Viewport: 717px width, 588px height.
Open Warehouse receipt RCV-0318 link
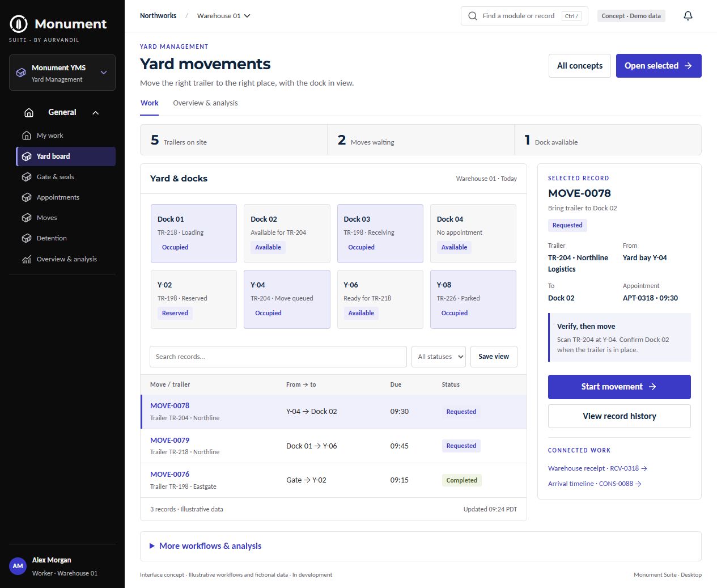(597, 468)
